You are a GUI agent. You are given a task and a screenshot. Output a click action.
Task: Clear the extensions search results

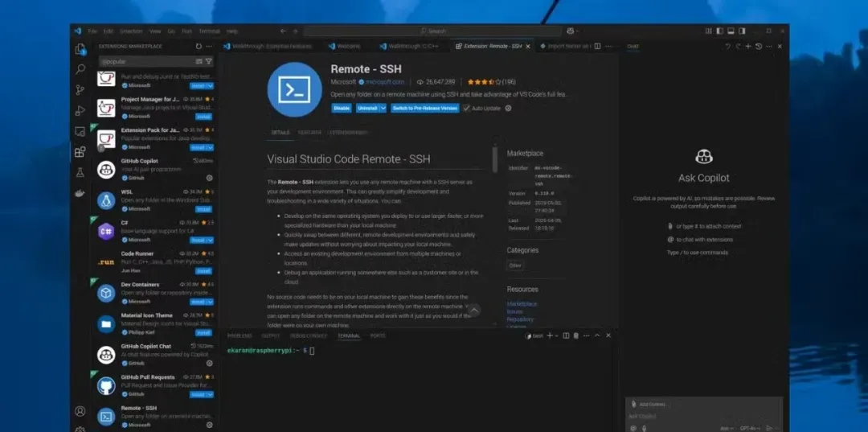[x=199, y=61]
